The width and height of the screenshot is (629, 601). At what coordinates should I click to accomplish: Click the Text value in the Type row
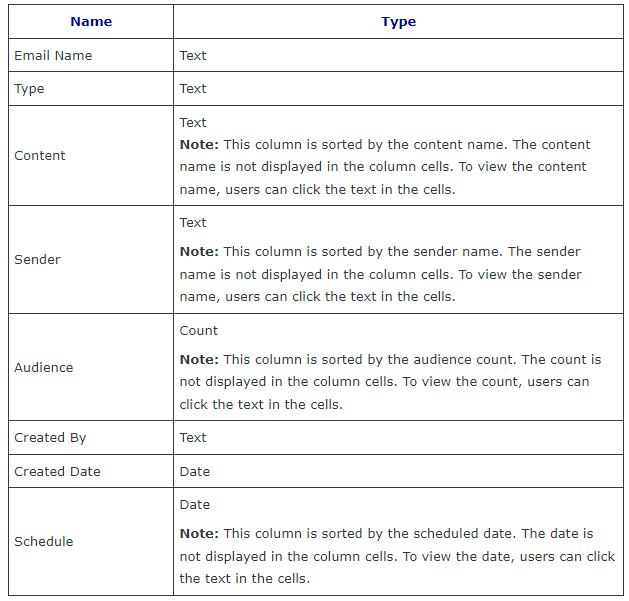coord(193,89)
